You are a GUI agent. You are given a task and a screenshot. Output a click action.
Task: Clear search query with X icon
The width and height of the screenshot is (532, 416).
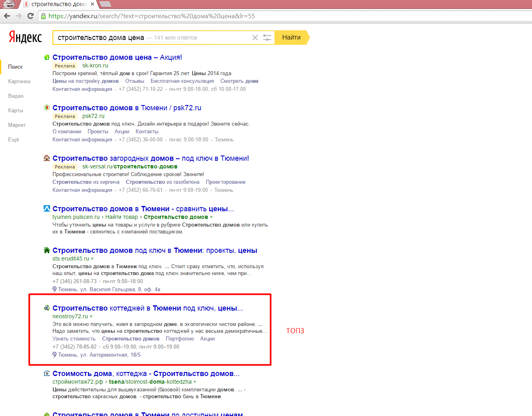[x=255, y=38]
